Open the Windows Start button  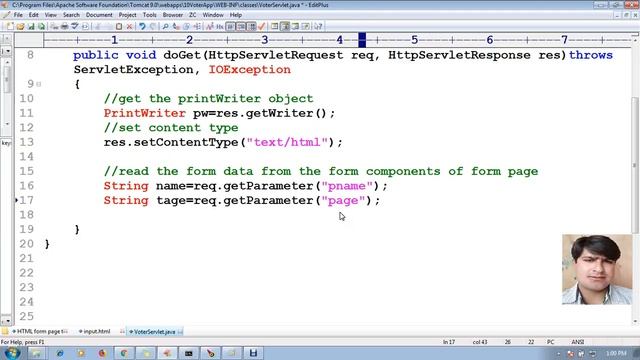[12, 353]
